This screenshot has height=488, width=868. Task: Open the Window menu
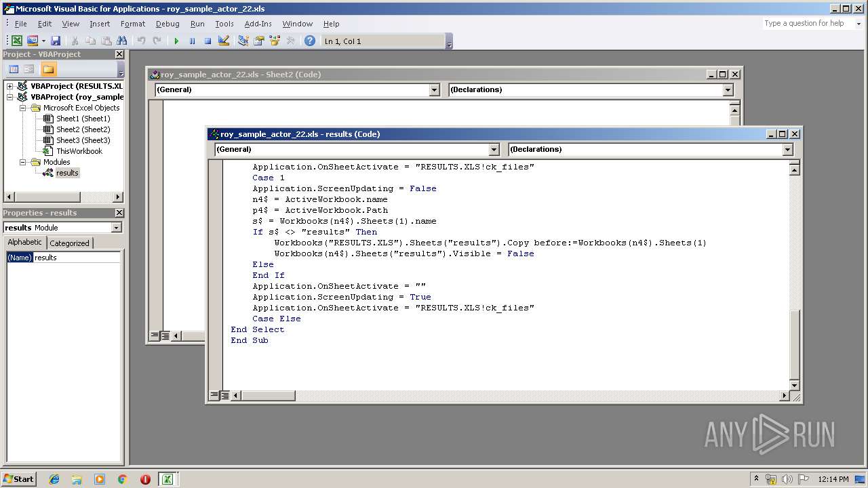click(x=298, y=24)
